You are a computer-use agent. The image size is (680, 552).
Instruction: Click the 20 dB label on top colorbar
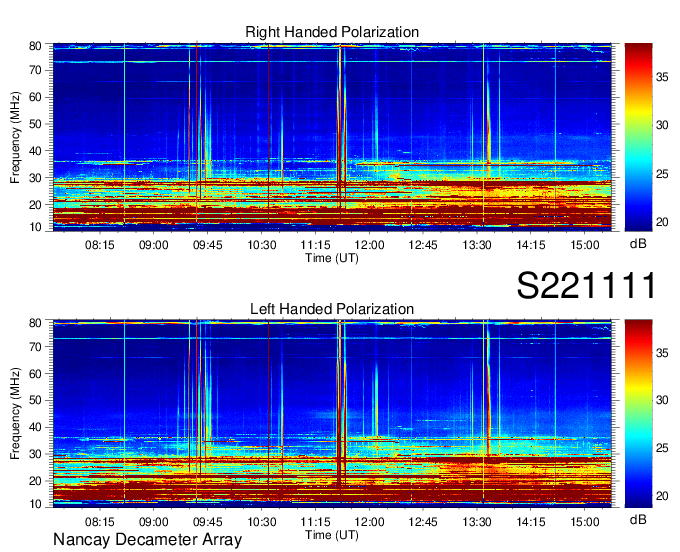pos(662,222)
